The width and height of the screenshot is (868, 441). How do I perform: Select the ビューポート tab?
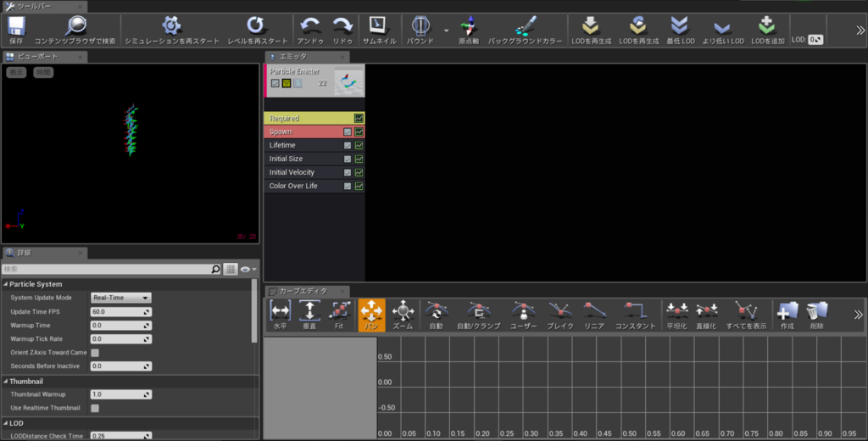point(44,57)
